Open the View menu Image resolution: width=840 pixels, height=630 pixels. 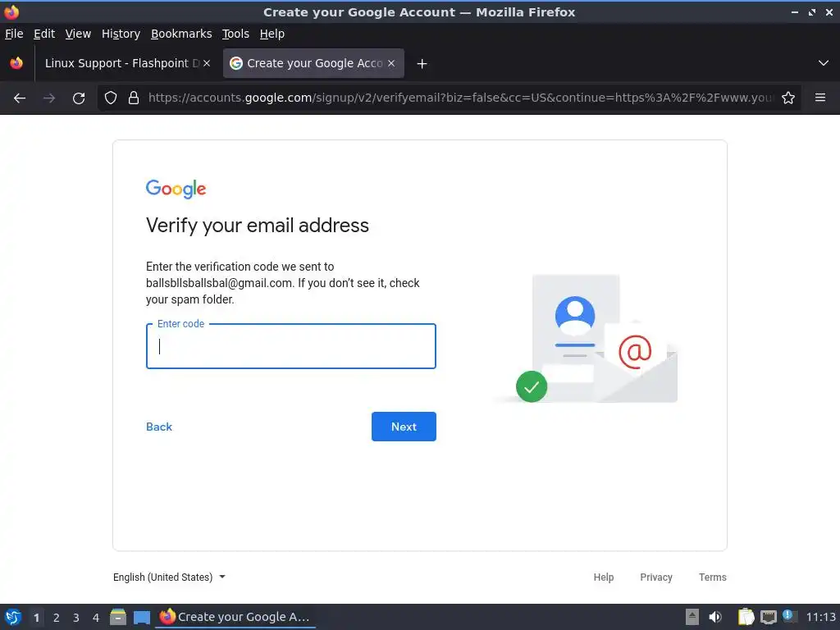pyautogui.click(x=78, y=34)
